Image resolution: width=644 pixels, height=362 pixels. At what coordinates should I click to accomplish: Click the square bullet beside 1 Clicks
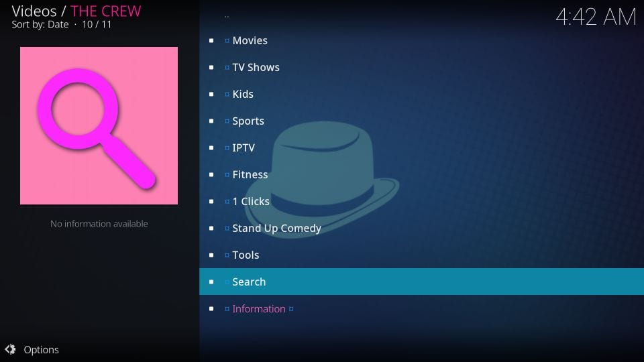click(211, 202)
